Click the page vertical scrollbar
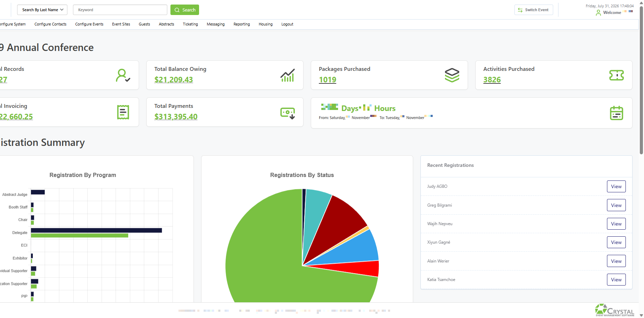 (641, 80)
